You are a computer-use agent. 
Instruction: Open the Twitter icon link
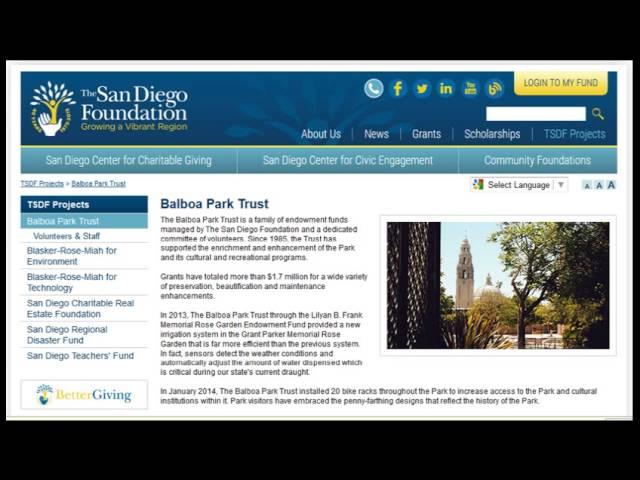point(422,88)
